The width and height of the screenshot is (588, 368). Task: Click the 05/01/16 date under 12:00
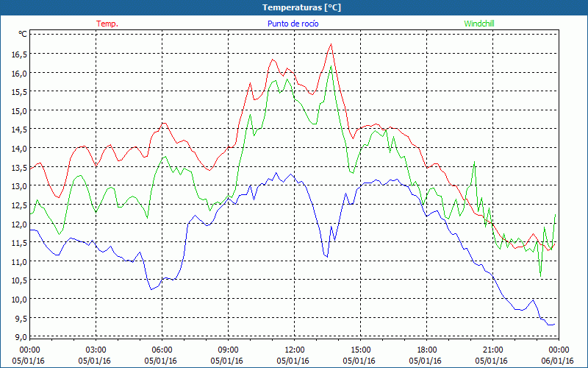[293, 361]
